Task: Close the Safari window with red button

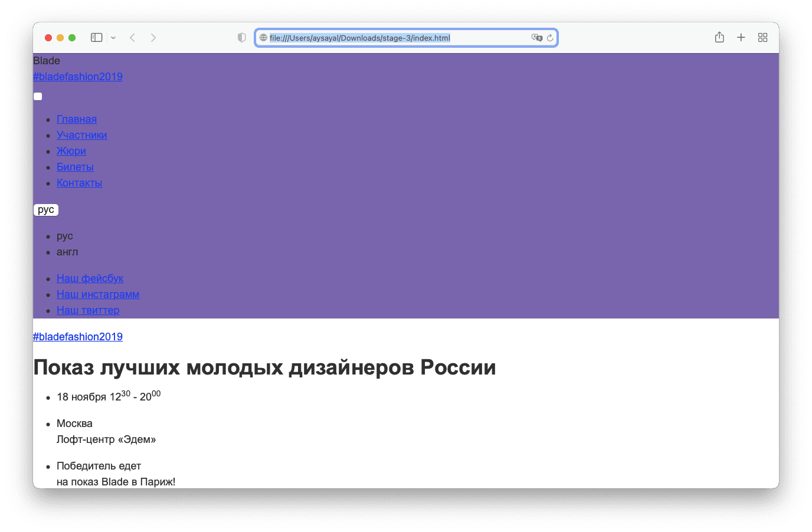Action: [x=48, y=38]
